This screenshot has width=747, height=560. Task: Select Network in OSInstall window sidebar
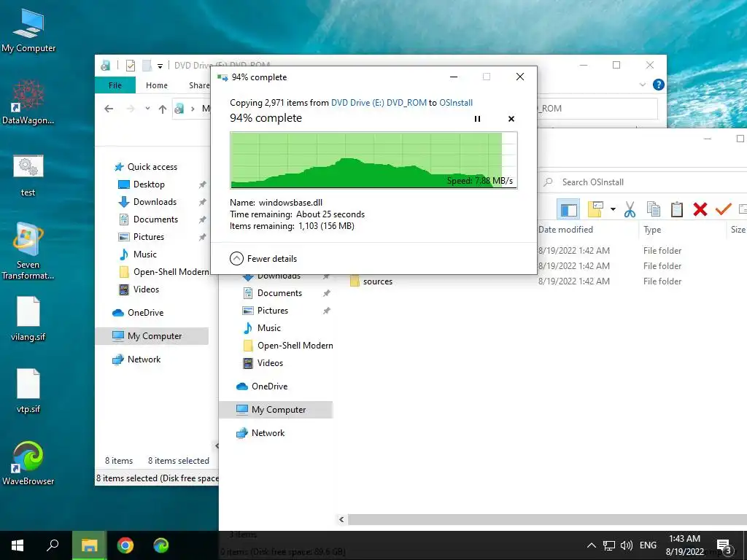click(260, 433)
